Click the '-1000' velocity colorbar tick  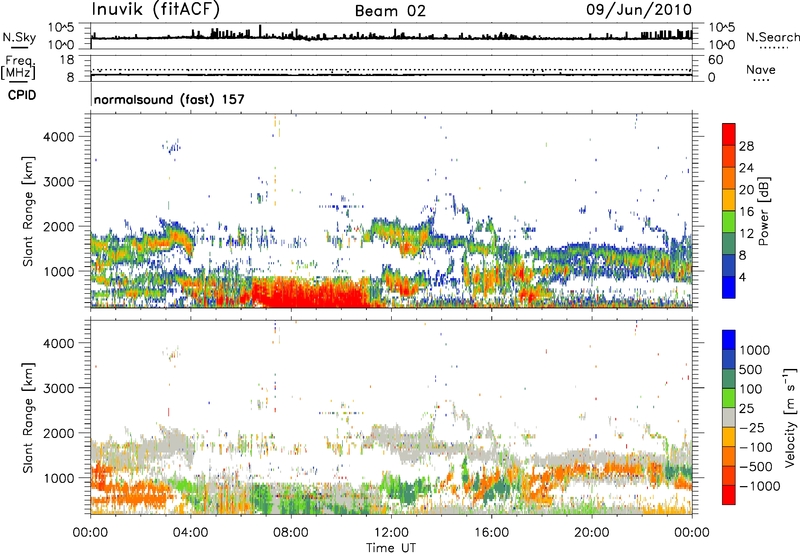(760, 486)
